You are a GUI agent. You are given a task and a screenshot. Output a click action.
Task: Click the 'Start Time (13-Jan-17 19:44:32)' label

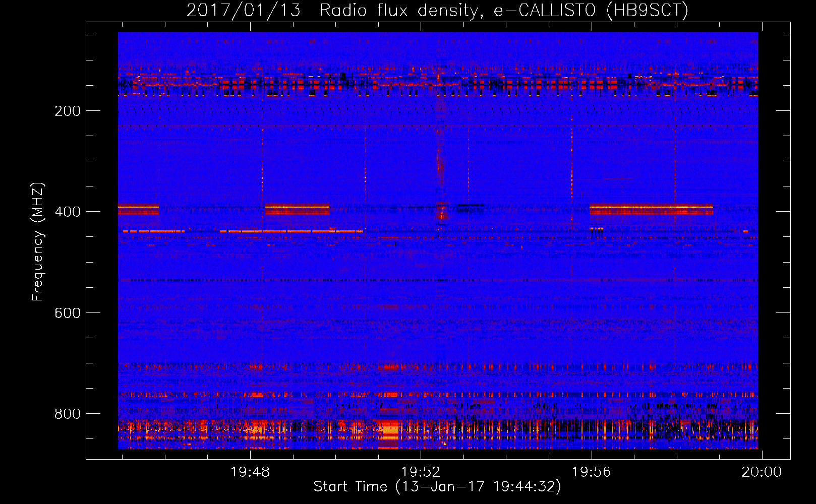437,487
